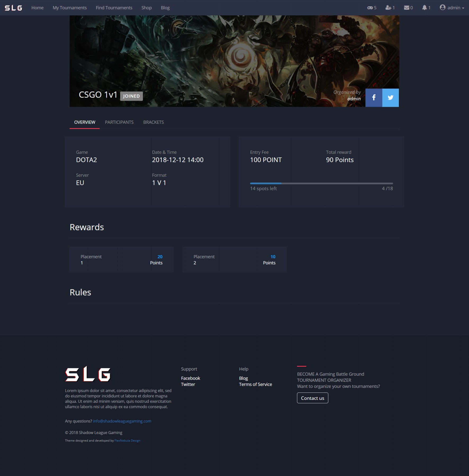
Task: Open the Shop menu item
Action: tap(146, 8)
